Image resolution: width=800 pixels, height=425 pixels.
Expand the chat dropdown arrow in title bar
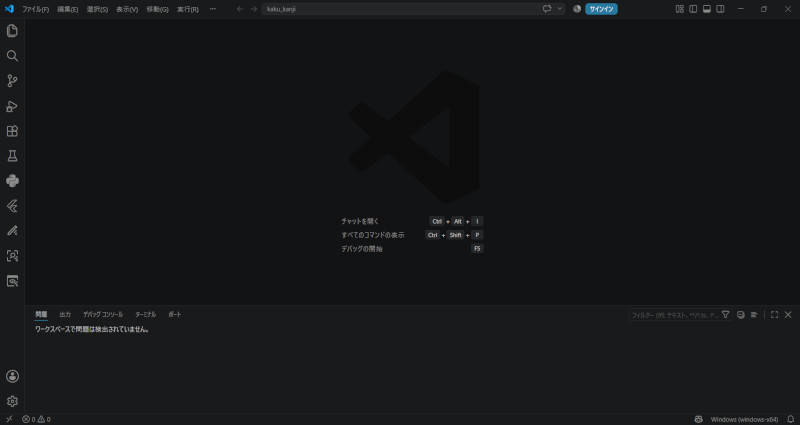(x=560, y=9)
